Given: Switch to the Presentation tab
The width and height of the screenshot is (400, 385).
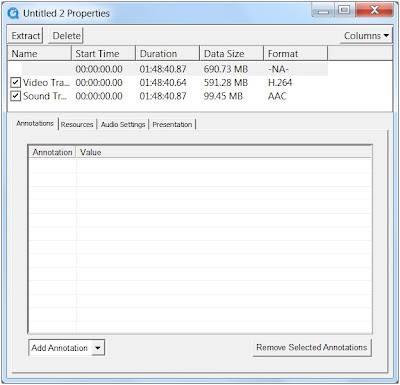Looking at the screenshot, I should [x=172, y=124].
